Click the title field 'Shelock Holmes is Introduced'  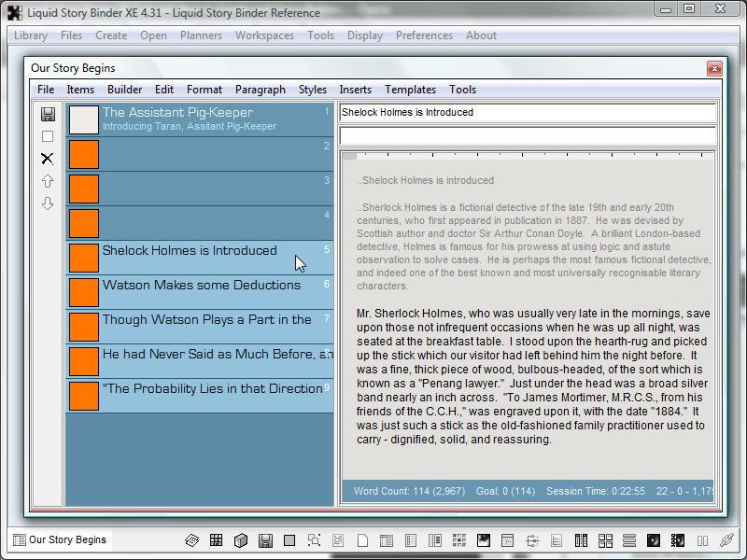(x=527, y=112)
